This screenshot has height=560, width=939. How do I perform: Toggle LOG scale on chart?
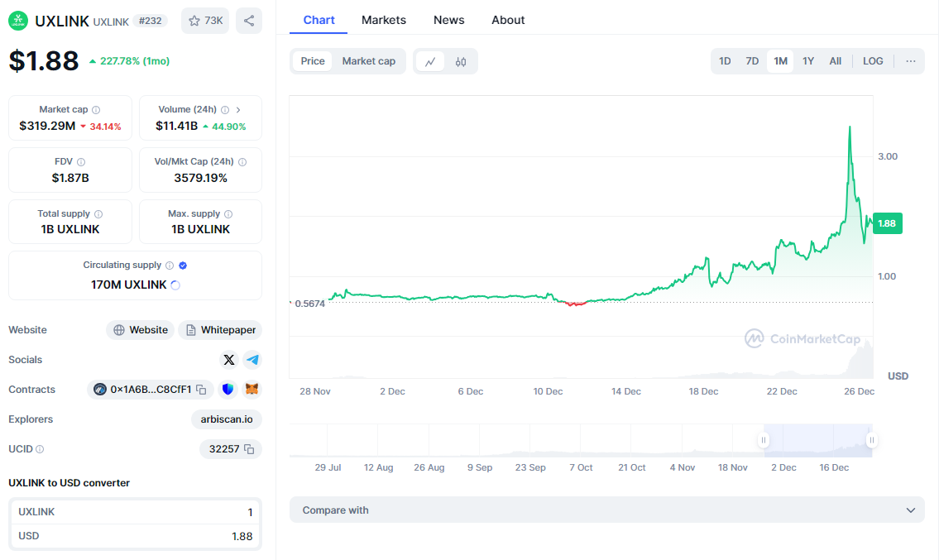(x=873, y=61)
